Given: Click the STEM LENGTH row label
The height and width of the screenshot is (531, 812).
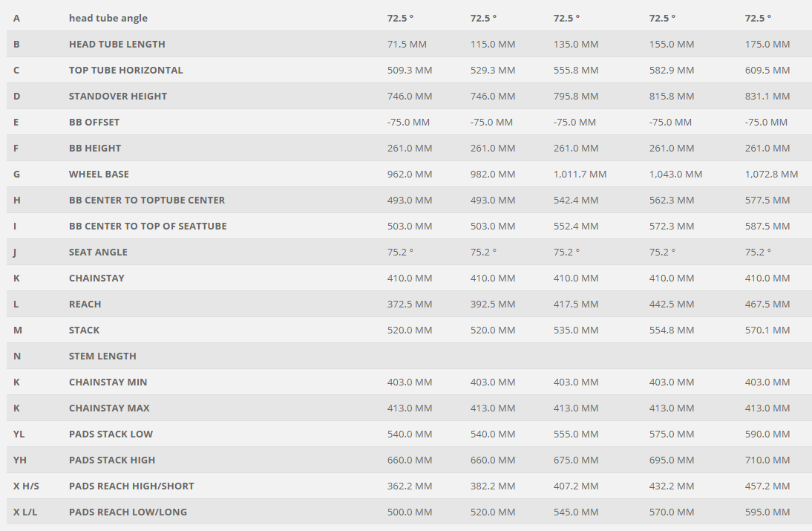Looking at the screenshot, I should pos(102,356).
